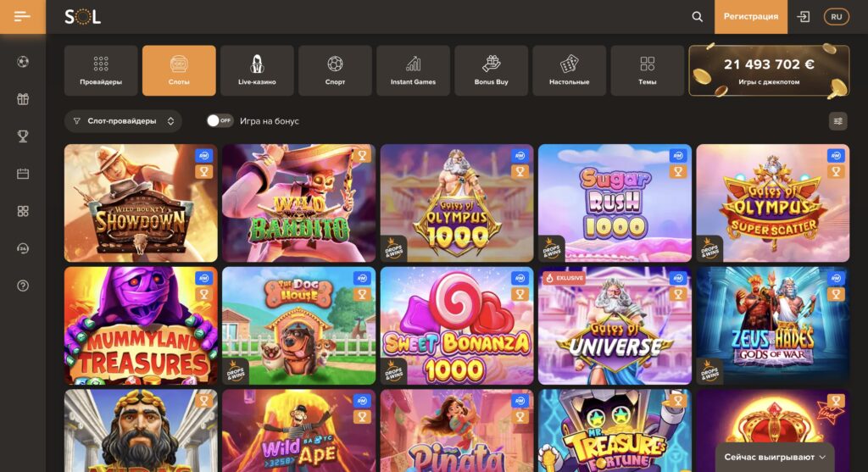868x472 pixels.
Task: Expand the Слот-провайдеры dropdown
Action: 123,121
